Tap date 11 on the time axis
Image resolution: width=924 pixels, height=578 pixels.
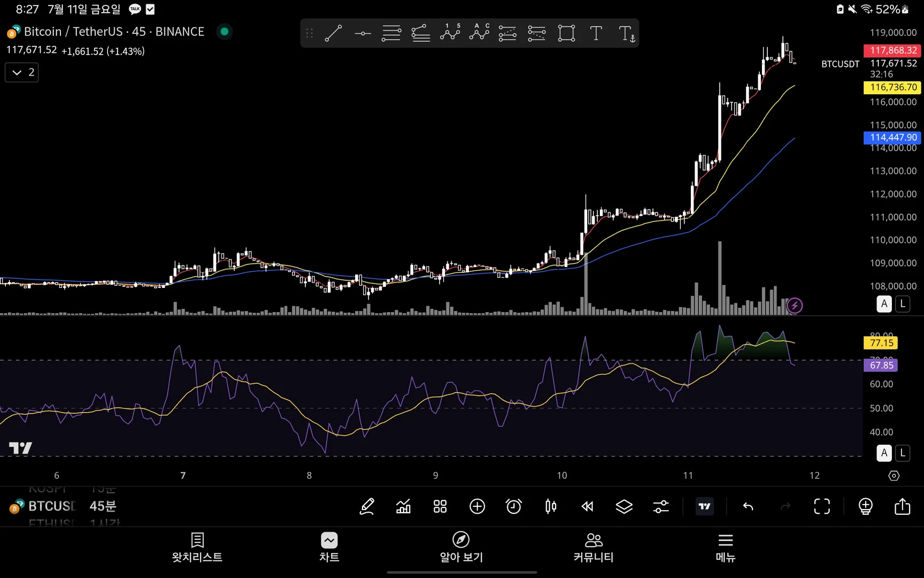[x=688, y=475]
